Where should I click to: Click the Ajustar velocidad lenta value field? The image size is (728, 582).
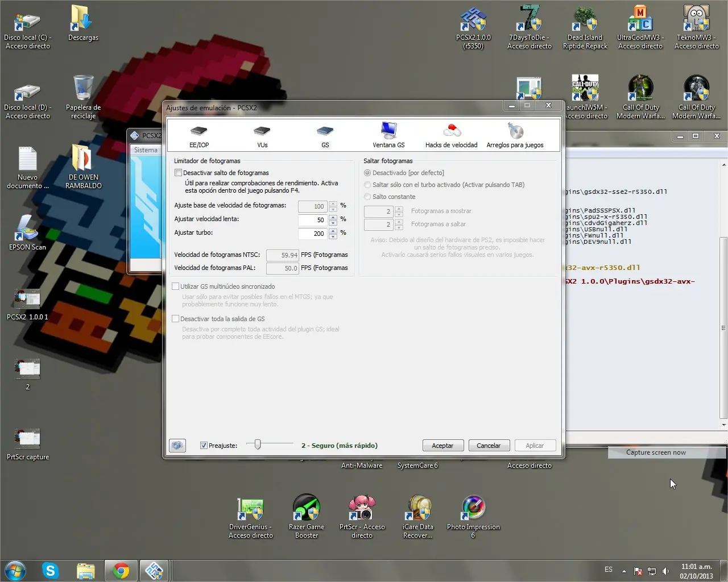coord(313,219)
